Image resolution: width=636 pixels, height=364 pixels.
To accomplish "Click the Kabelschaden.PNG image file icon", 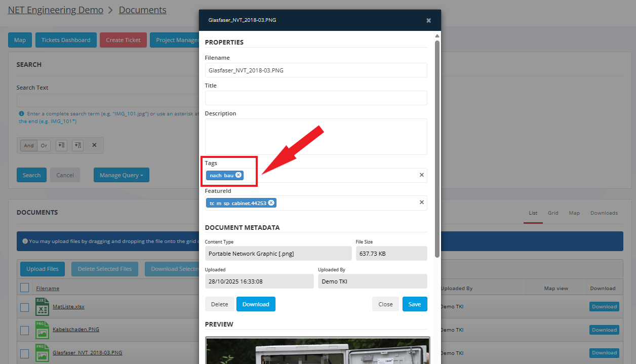I will (42, 330).
